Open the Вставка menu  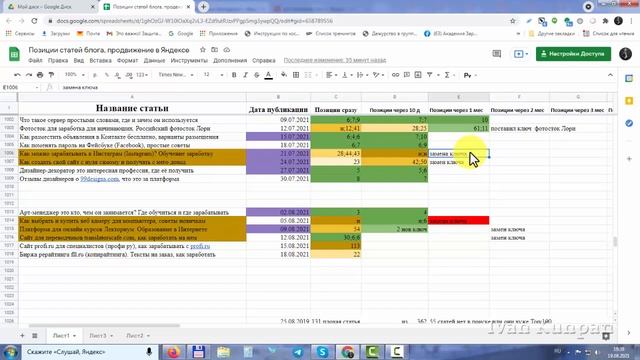100,60
